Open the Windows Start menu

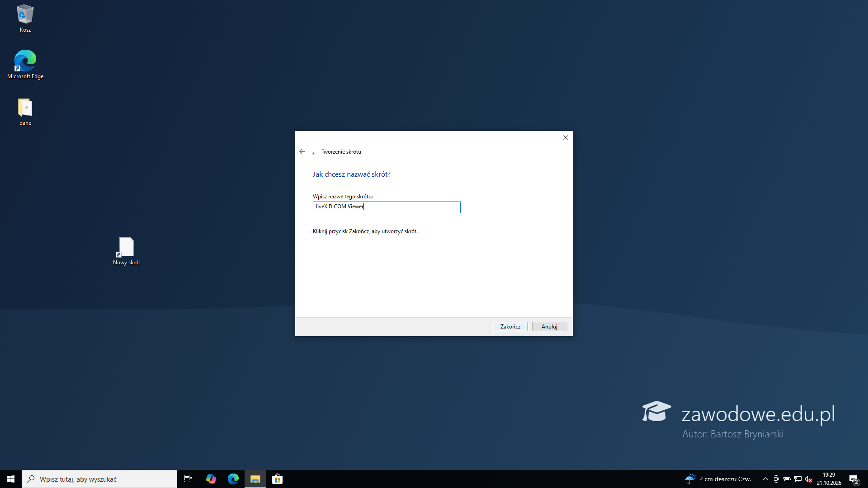pos(11,479)
